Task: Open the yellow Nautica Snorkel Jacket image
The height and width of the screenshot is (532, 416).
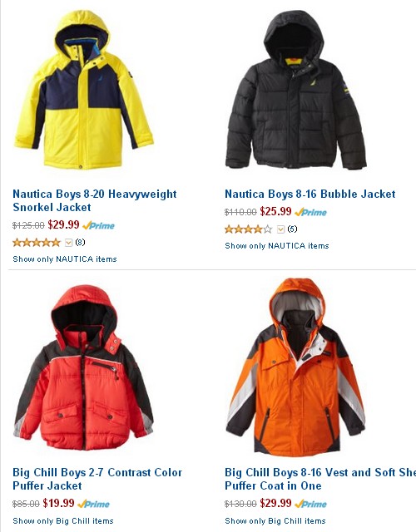Action: click(x=84, y=90)
